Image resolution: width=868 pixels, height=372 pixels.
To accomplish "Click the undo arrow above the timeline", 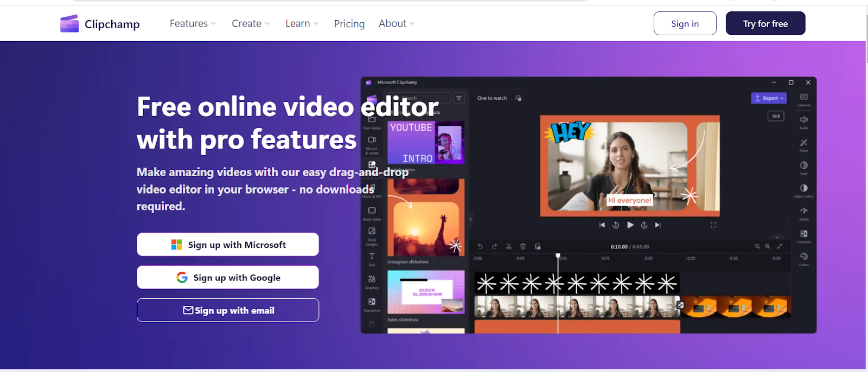I will 480,246.
